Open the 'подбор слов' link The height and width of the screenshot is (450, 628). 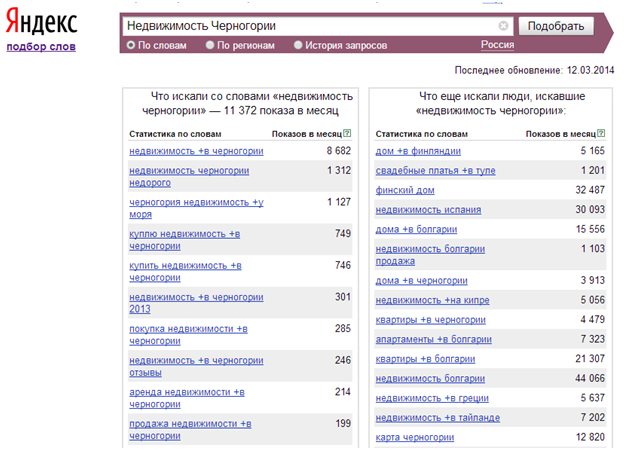41,46
